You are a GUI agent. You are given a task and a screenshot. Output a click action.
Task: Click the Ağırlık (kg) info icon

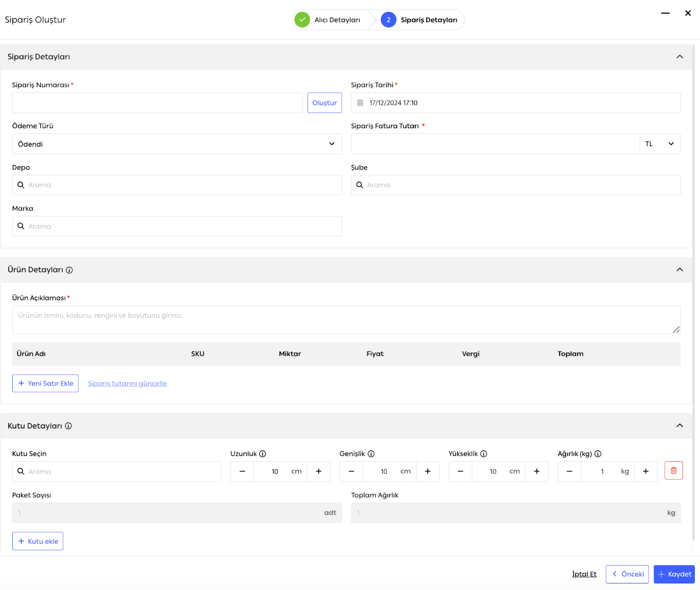point(598,454)
